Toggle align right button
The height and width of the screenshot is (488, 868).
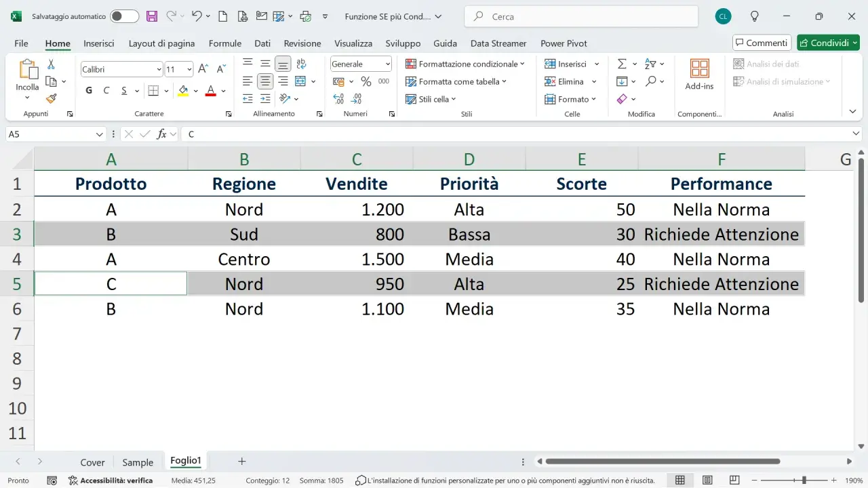pos(283,81)
